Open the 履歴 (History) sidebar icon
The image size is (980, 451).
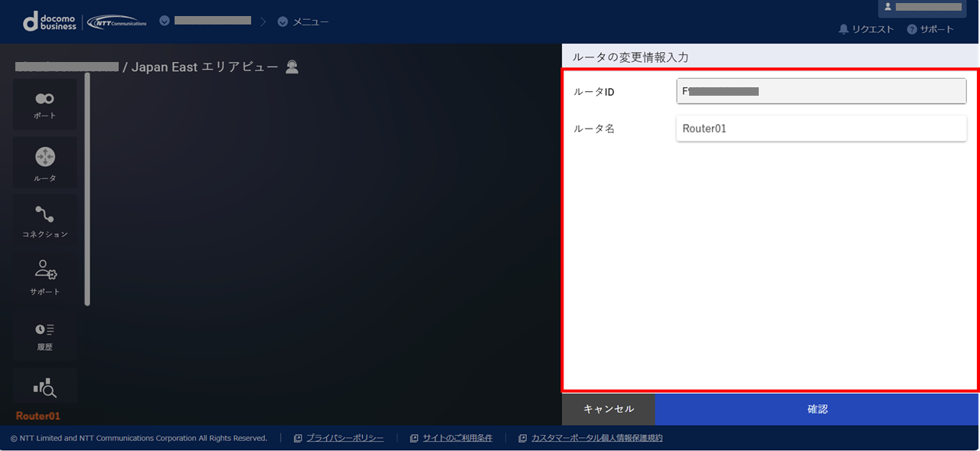tap(44, 335)
